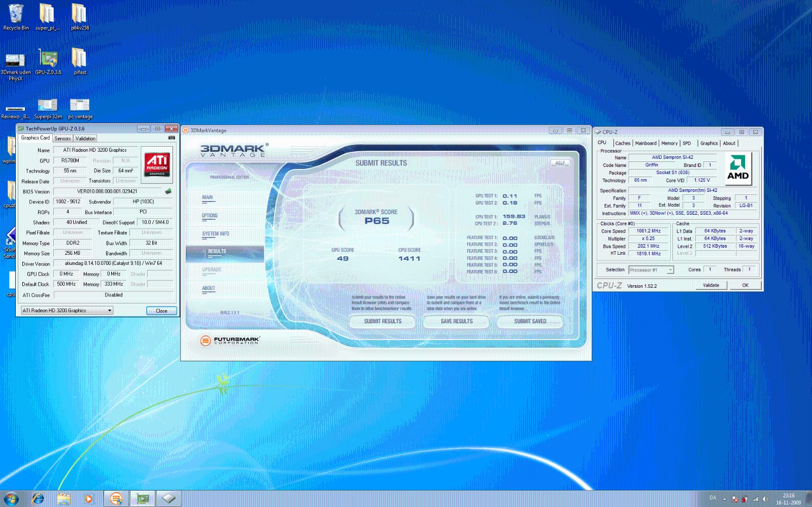
Task: Open the Action Center flag tray icon
Action: tap(735, 499)
